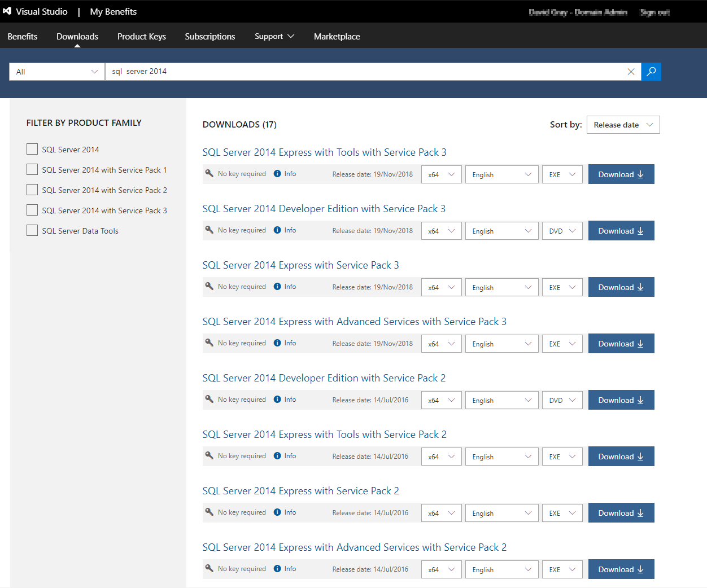Viewport: 707px width, 588px height.
Task: Open x64 dropdown for Express Advanced Services SP2
Action: point(442,569)
